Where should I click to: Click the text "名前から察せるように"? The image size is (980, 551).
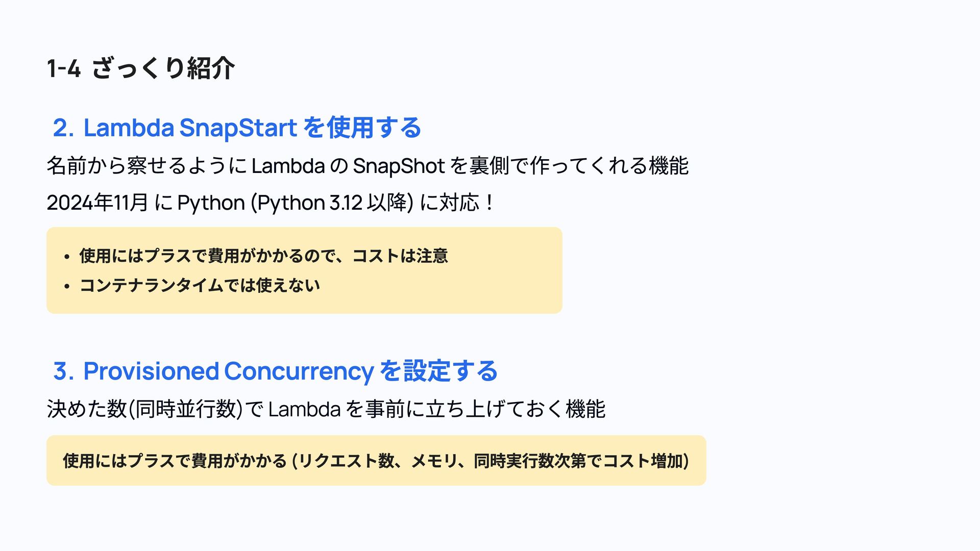147,166
